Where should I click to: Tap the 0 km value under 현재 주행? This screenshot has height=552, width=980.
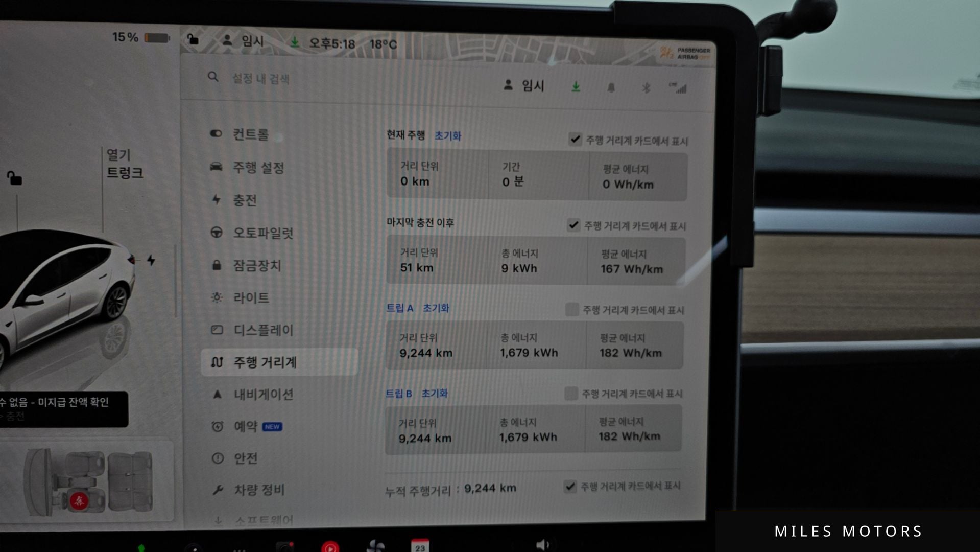coord(415,181)
